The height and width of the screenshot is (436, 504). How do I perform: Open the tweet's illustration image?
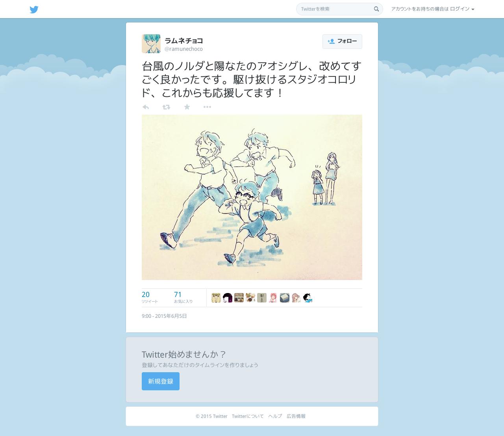click(x=252, y=197)
